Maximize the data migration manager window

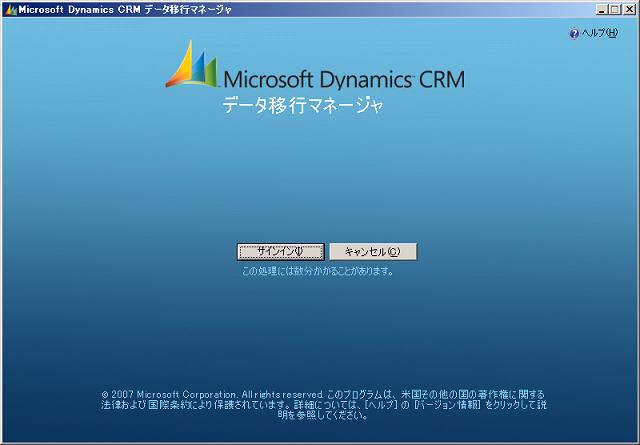tap(615, 9)
